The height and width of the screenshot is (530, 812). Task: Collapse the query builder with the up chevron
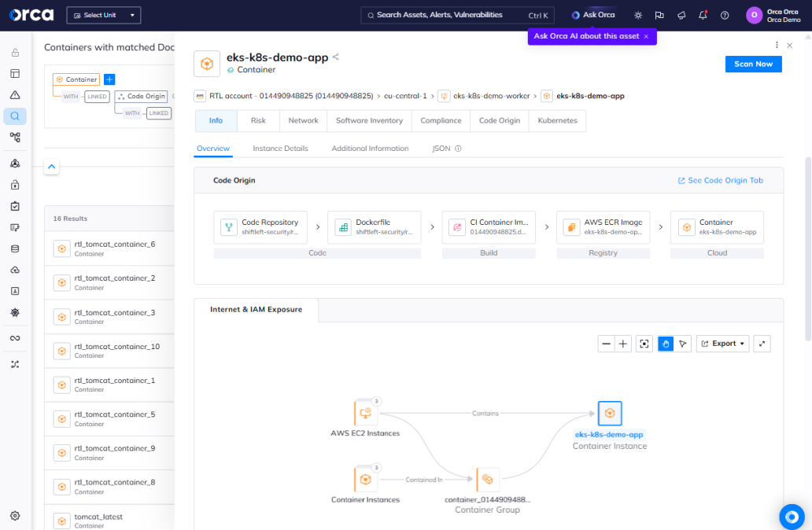click(51, 167)
